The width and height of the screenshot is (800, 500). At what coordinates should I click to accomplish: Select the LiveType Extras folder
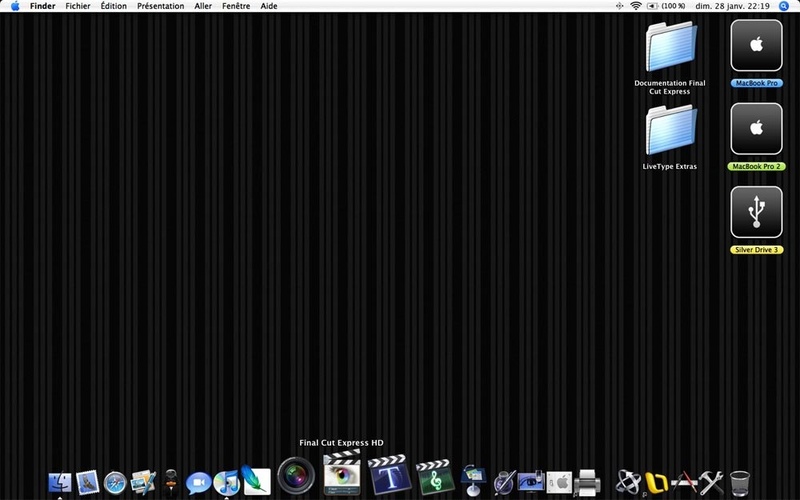(x=670, y=137)
